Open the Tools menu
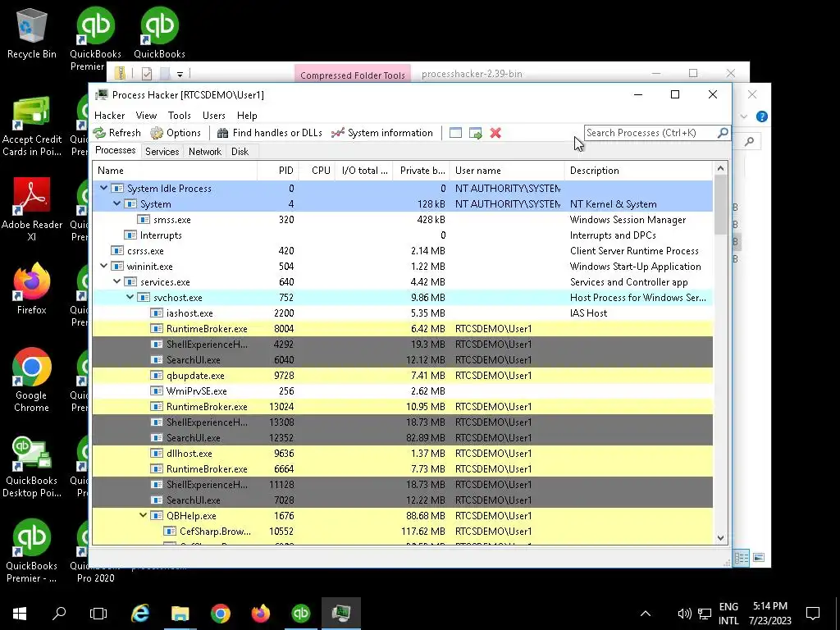The width and height of the screenshot is (840, 630). pyautogui.click(x=180, y=115)
